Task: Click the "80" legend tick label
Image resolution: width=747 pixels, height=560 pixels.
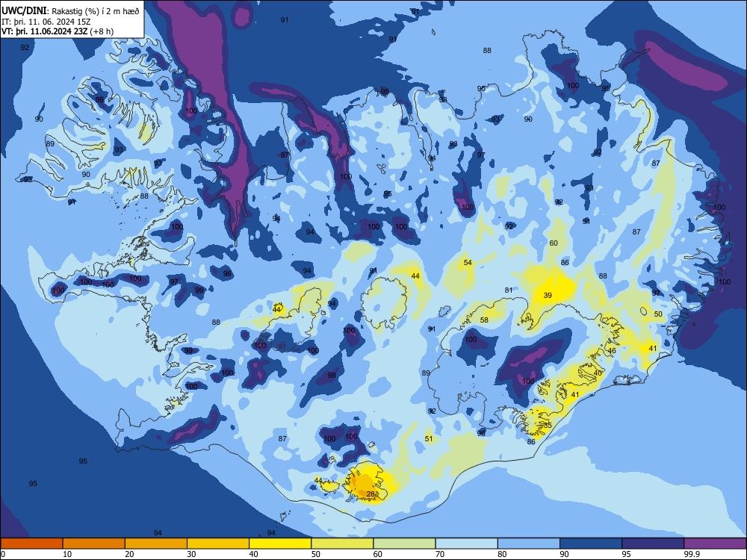Action: pyautogui.click(x=502, y=554)
